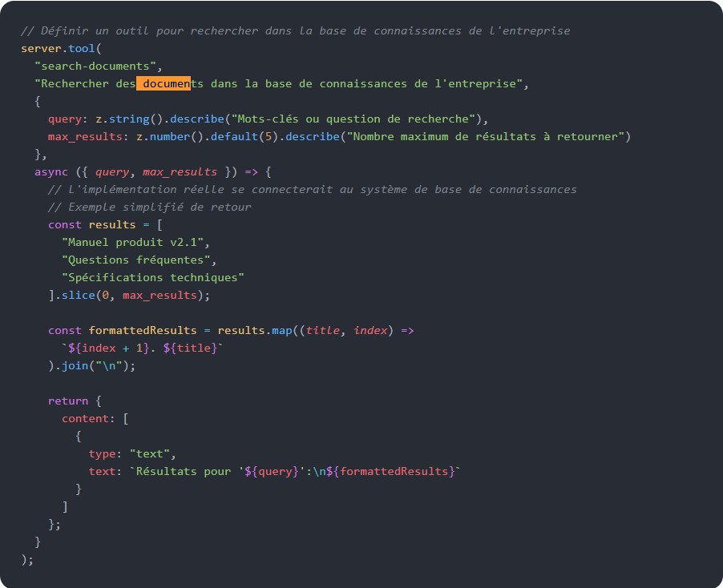Click the 'formattedResults' variable in its const declaration

pos(143,330)
